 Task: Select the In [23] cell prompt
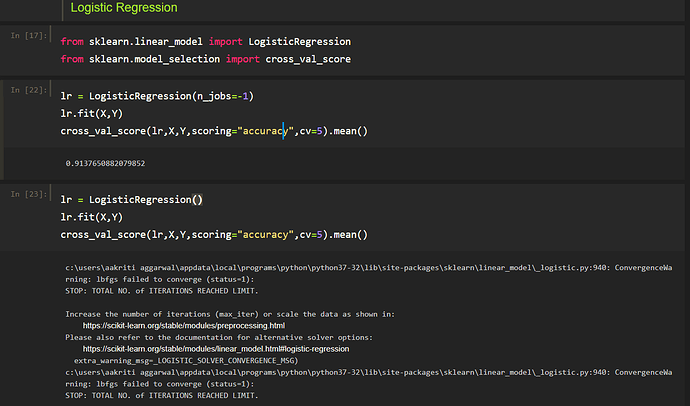[x=29, y=194]
